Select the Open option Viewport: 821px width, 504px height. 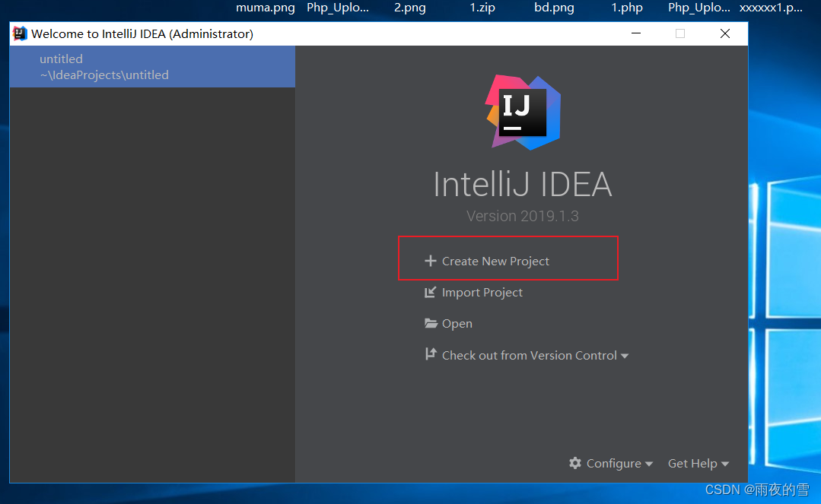coord(457,324)
